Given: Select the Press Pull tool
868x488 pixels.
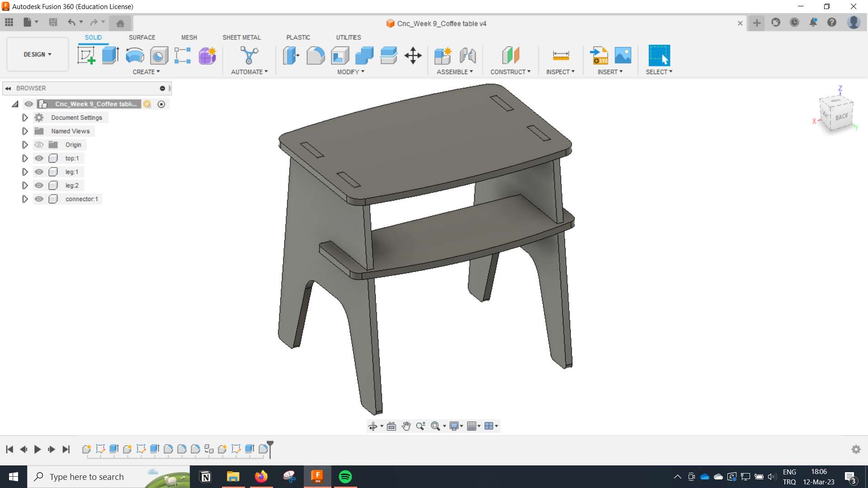Looking at the screenshot, I should click(291, 56).
